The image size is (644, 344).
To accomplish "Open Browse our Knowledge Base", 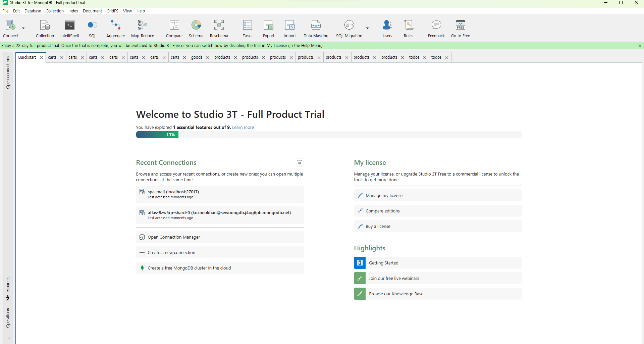I will coord(438,294).
